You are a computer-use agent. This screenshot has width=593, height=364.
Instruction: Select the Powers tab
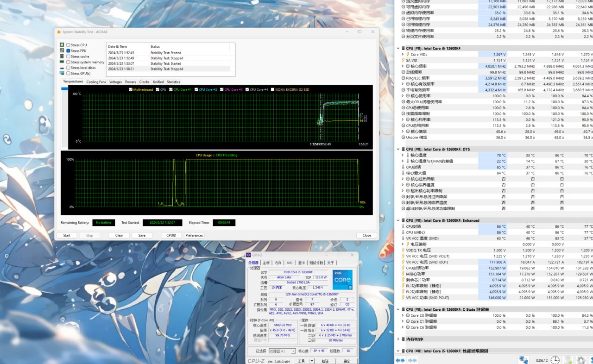[131, 82]
